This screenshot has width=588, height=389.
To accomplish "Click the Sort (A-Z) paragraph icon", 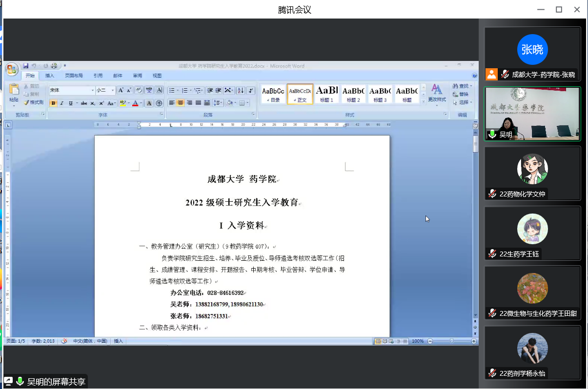I will [240, 90].
